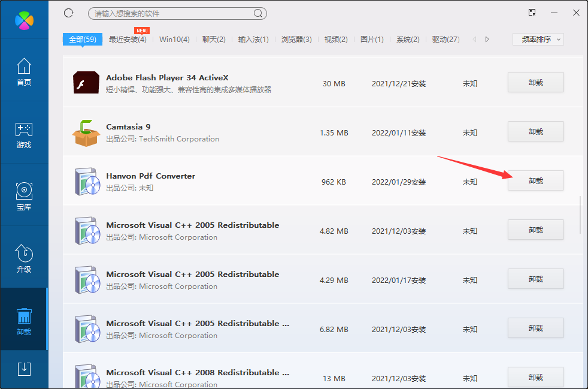Screen dimensions: 588x389
Task: Open the 频率排序 sort dropdown
Action: point(538,40)
